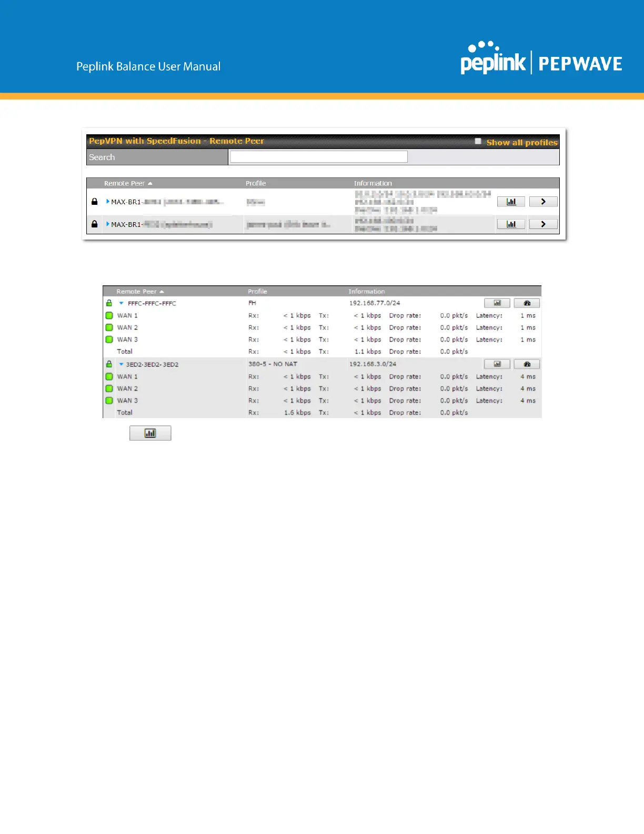Click Total row under 3ED2-3ED2-3ED2
Viewport: 644px width, 834px height.
click(322, 413)
